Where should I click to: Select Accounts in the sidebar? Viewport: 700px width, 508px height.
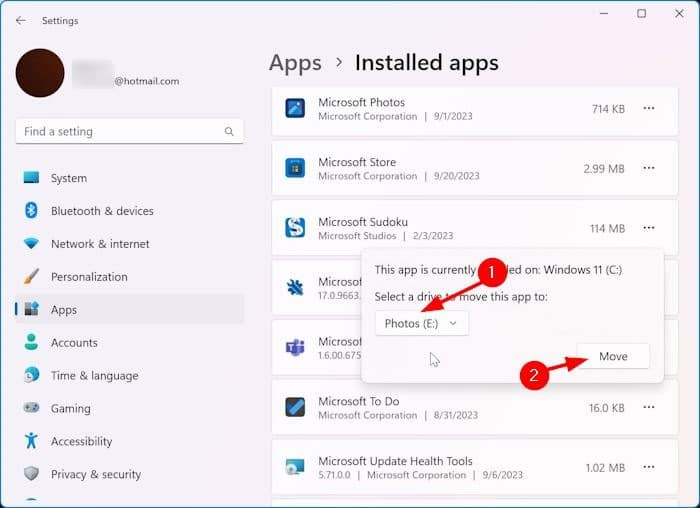click(129, 342)
